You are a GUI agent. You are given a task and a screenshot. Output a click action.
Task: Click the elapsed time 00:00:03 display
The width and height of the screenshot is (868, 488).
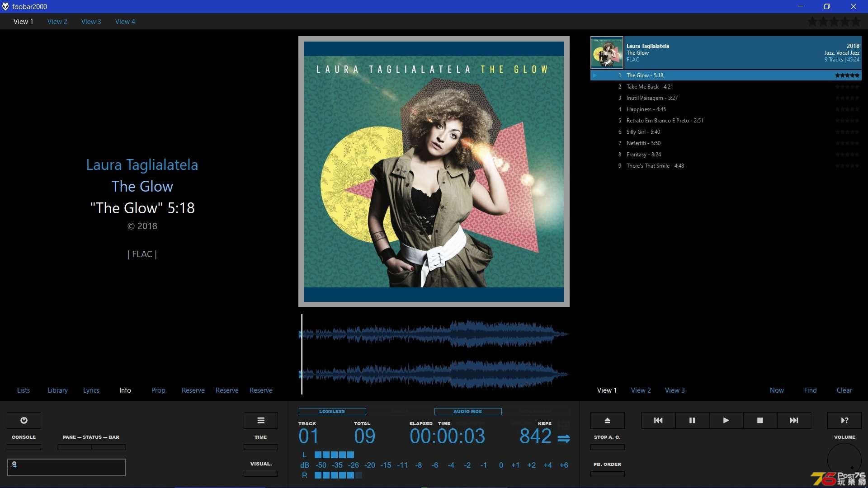pyautogui.click(x=447, y=436)
